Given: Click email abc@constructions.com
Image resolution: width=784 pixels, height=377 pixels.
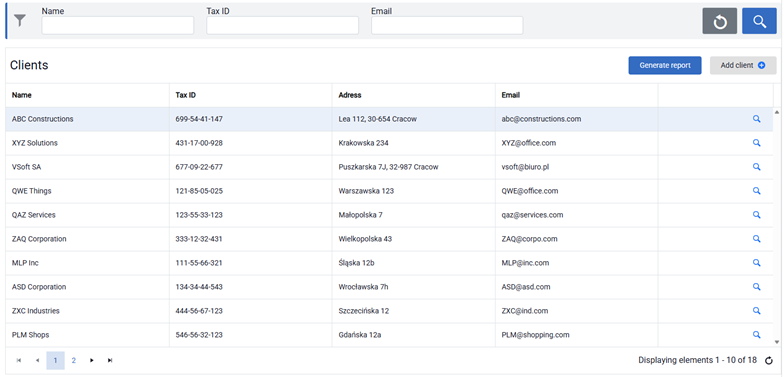Looking at the screenshot, I should pos(541,119).
